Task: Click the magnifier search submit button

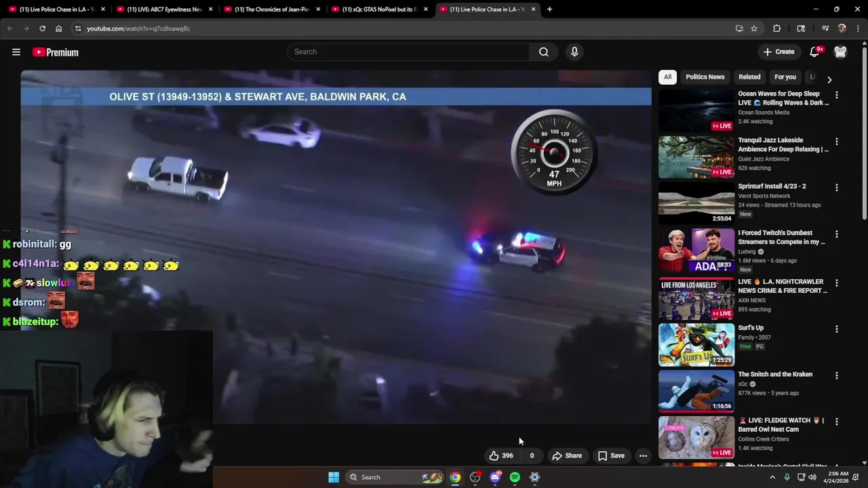Action: 544,52
